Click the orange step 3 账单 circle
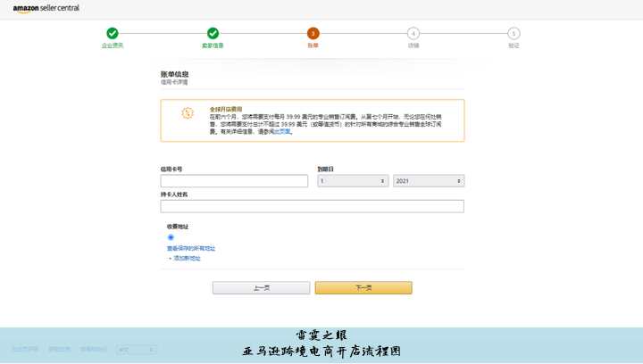Viewport: 643px width, 364px height. [x=313, y=34]
